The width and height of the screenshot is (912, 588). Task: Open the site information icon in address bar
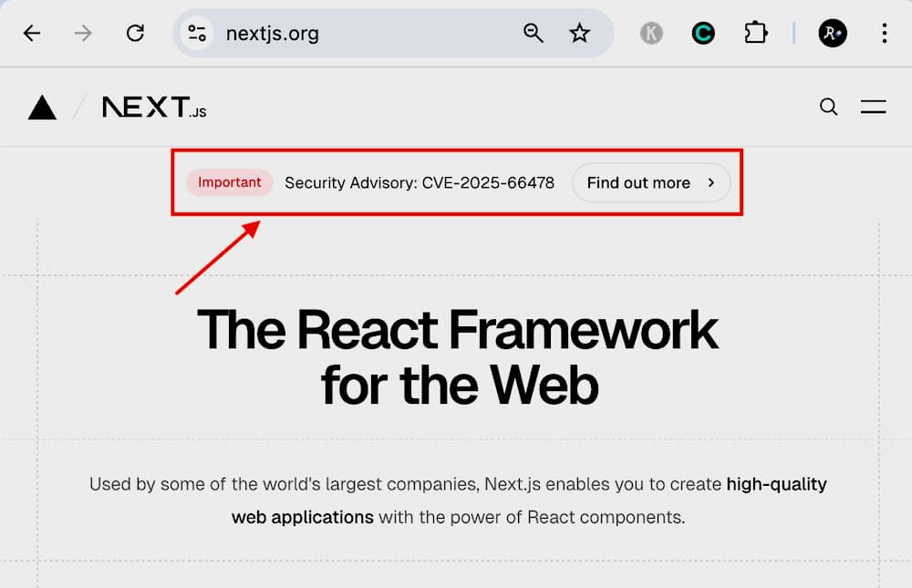(197, 34)
